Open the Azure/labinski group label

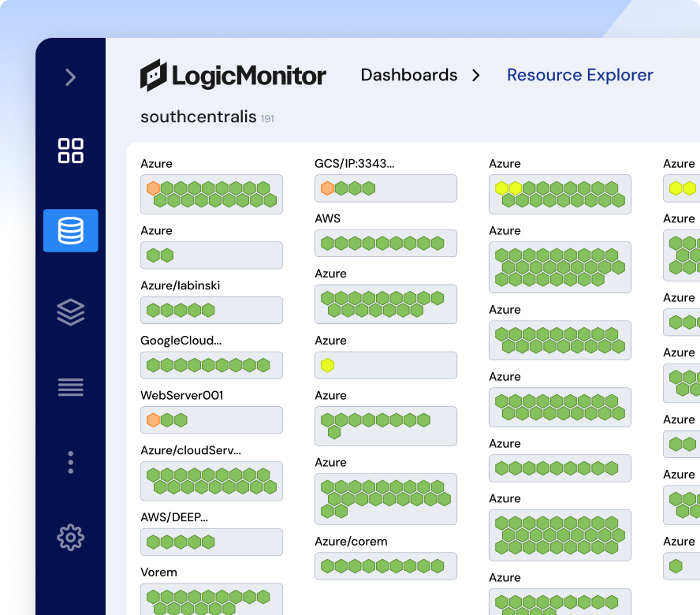click(x=181, y=286)
